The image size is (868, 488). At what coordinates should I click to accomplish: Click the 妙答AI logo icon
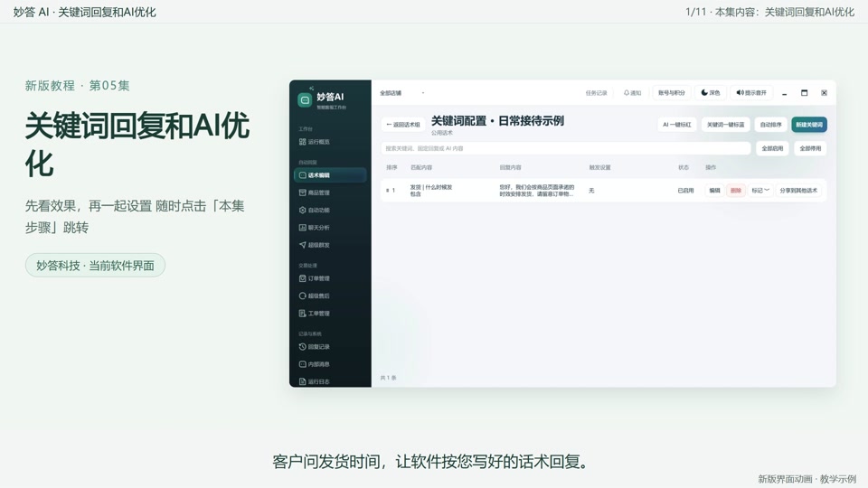pos(305,99)
